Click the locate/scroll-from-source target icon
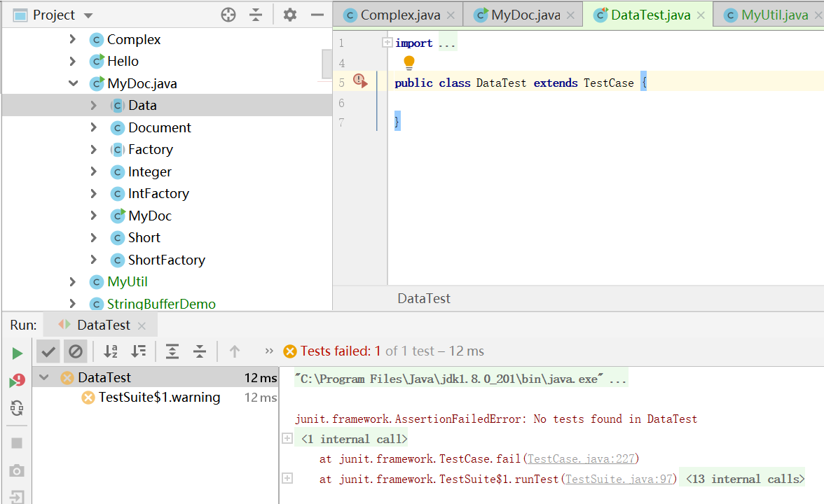Image resolution: width=824 pixels, height=504 pixels. [228, 15]
